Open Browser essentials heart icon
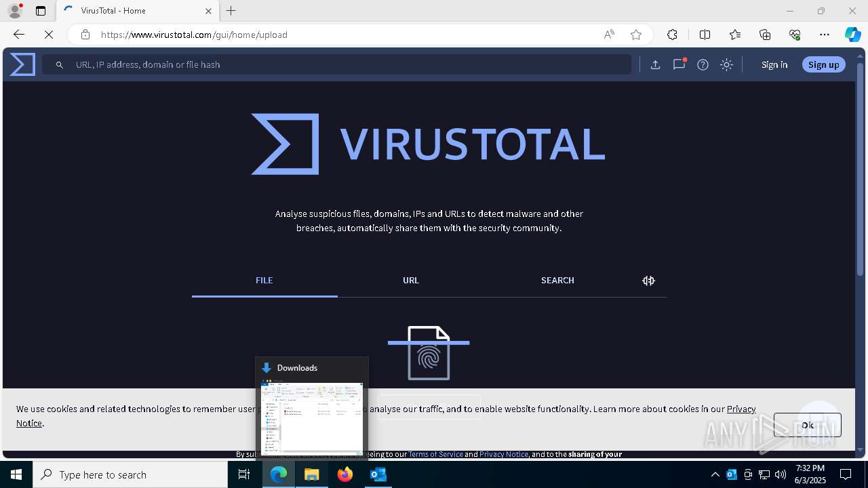 tap(795, 35)
